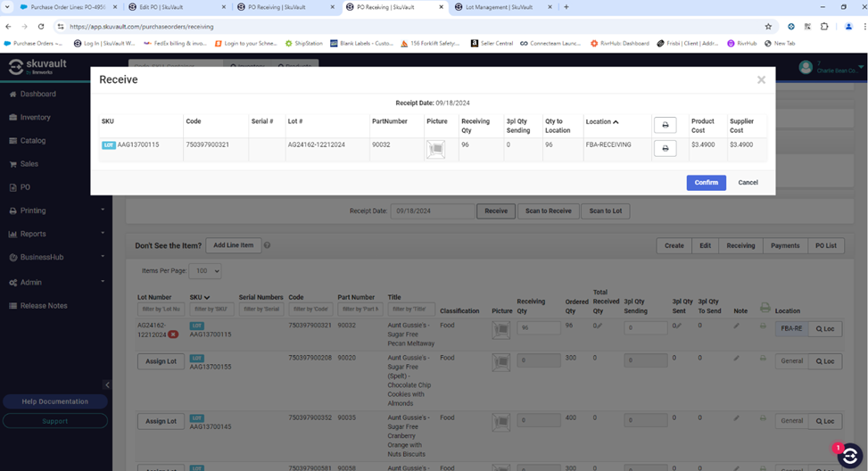Image resolution: width=868 pixels, height=471 pixels.
Task: Reload the page
Action: (41, 27)
